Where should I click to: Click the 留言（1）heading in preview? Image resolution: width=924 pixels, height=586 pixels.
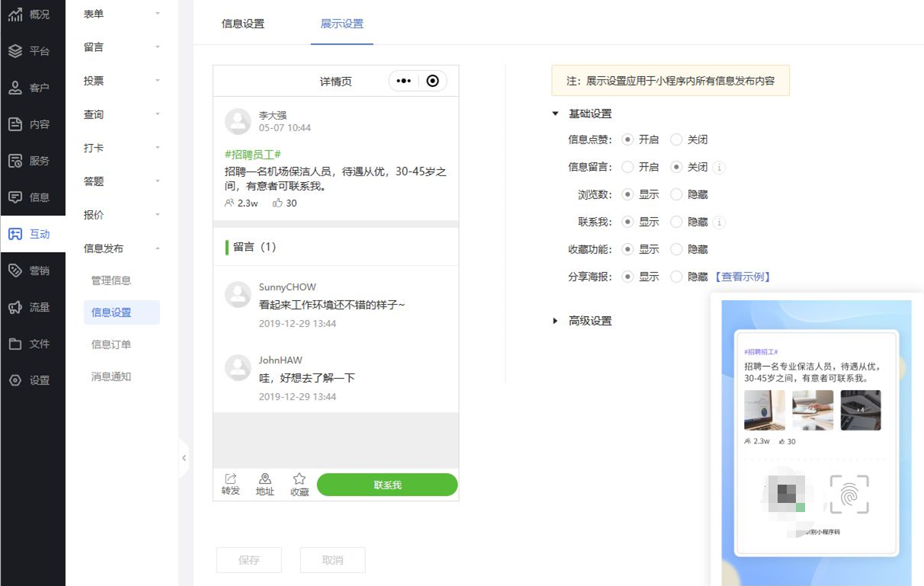coord(255,247)
